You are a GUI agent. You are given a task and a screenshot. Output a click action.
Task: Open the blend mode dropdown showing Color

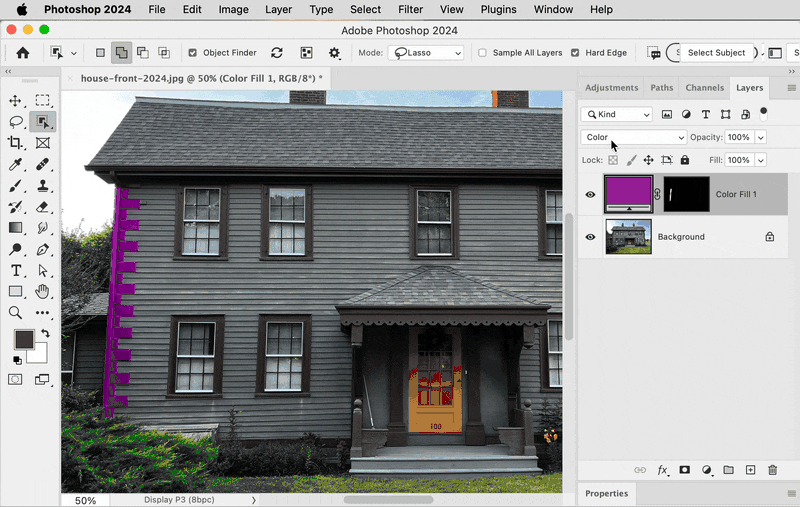tap(634, 137)
